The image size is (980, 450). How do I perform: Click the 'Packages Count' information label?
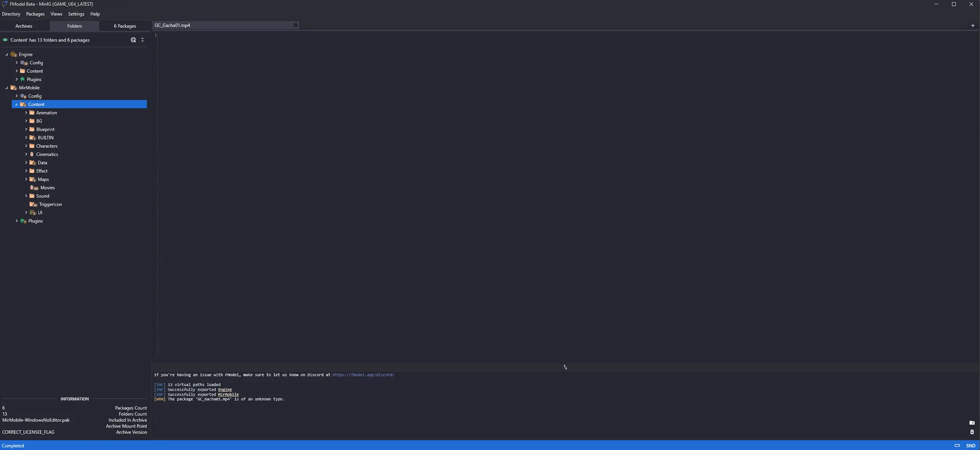coord(131,408)
